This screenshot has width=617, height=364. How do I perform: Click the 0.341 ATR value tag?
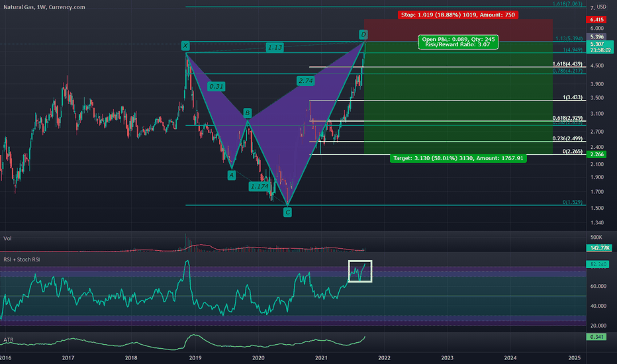click(x=596, y=337)
